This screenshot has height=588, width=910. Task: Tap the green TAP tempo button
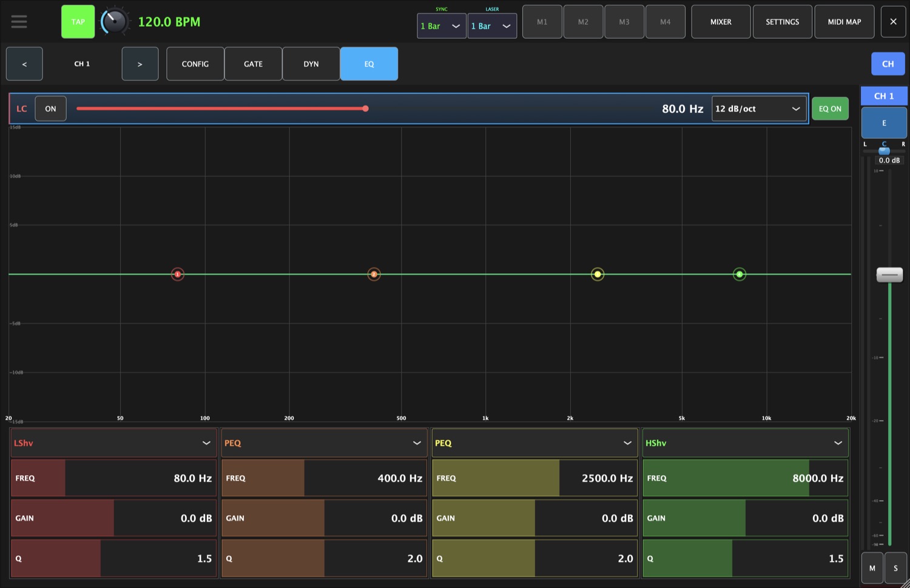coord(78,22)
